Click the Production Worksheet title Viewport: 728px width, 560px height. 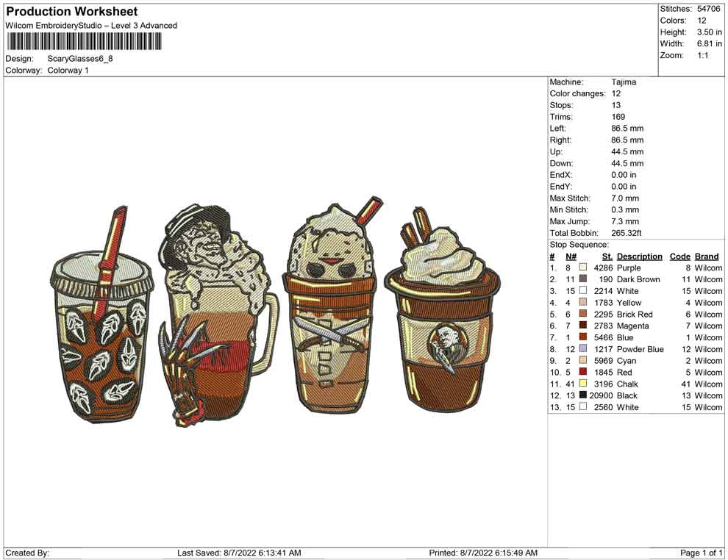click(72, 12)
